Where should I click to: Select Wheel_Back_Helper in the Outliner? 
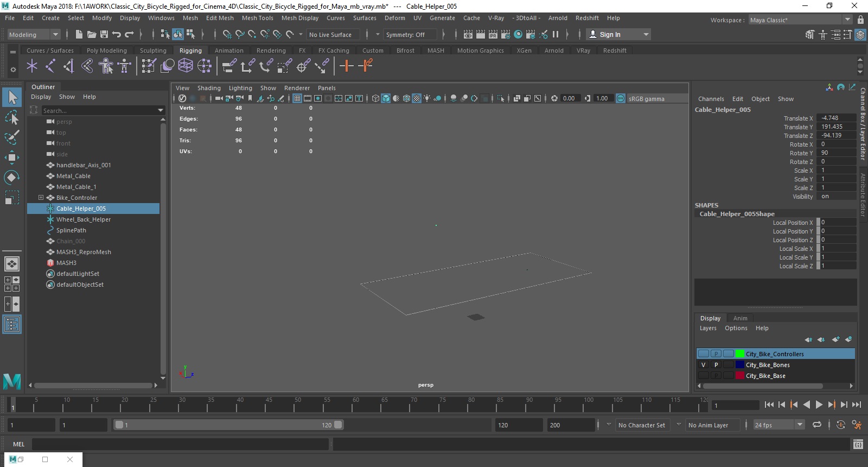[83, 219]
